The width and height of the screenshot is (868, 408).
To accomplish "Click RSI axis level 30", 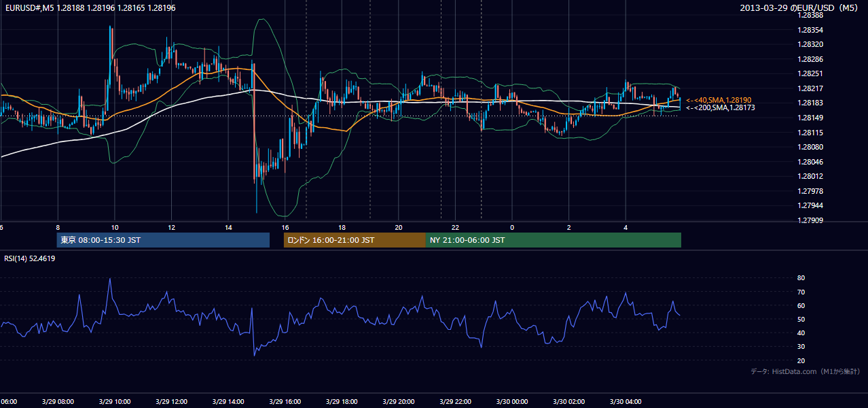I will [801, 347].
